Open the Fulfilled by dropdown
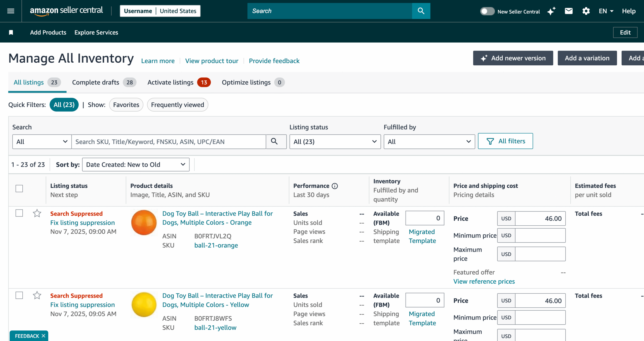This screenshot has width=644, height=341. [429, 142]
